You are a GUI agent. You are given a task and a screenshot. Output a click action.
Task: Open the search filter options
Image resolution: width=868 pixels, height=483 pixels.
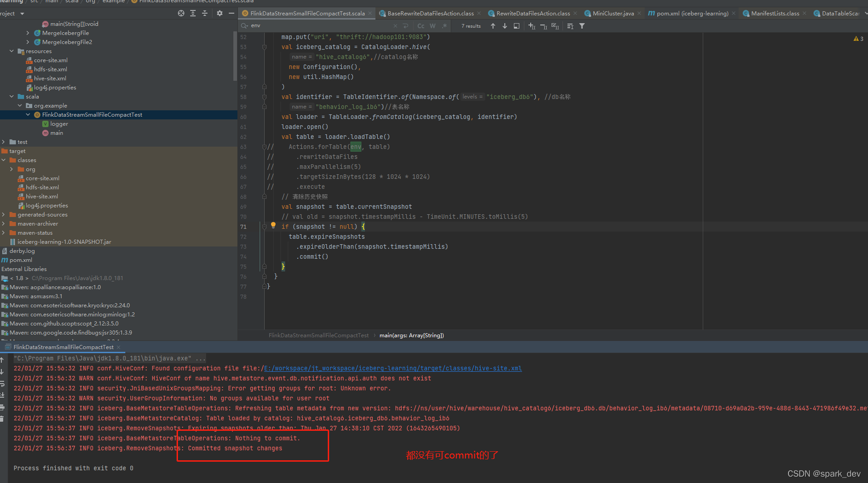[x=582, y=26]
